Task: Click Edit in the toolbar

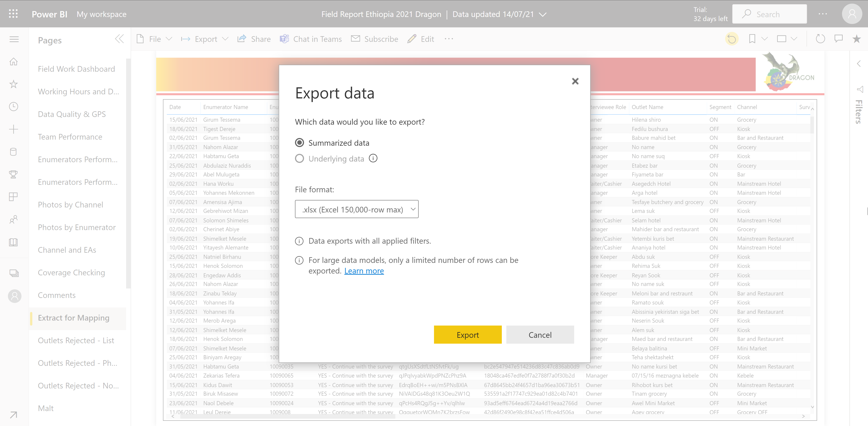Action: coord(420,39)
